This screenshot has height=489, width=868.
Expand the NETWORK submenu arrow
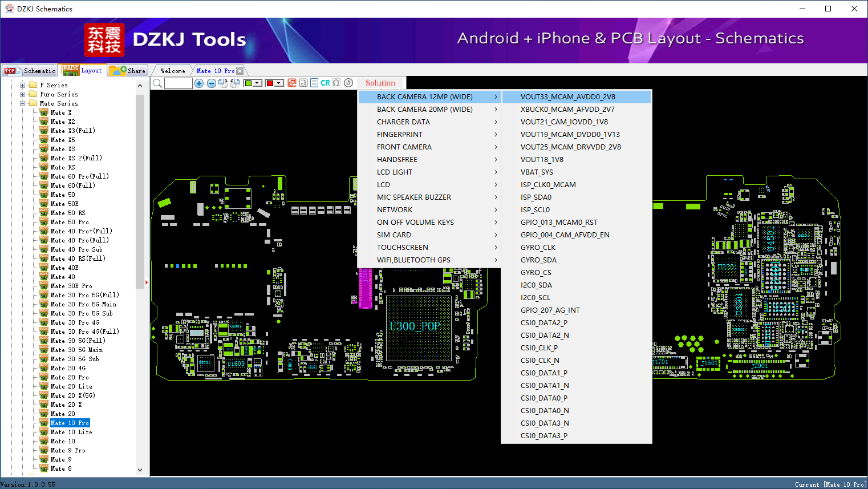(496, 210)
